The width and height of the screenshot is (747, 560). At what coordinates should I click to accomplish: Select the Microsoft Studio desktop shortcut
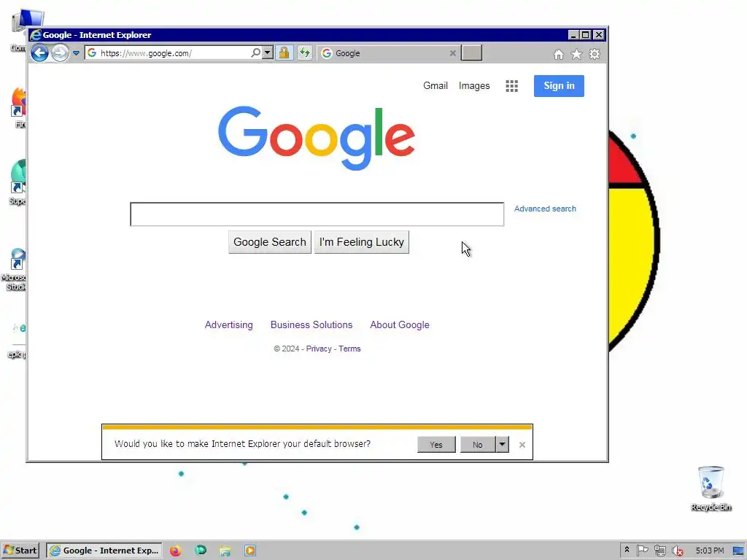tap(15, 269)
